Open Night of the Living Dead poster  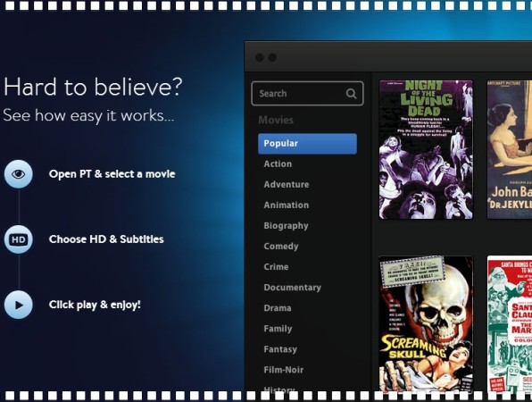pyautogui.click(x=426, y=149)
